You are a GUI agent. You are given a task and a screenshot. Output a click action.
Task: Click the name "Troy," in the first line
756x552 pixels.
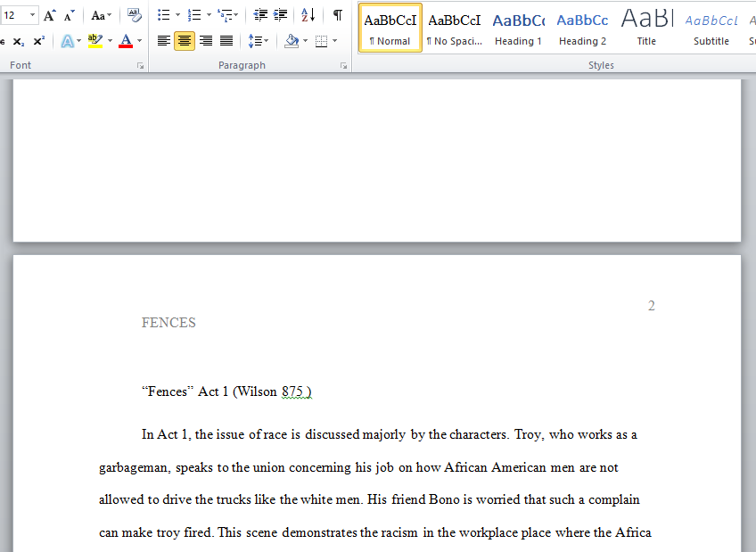(x=530, y=435)
